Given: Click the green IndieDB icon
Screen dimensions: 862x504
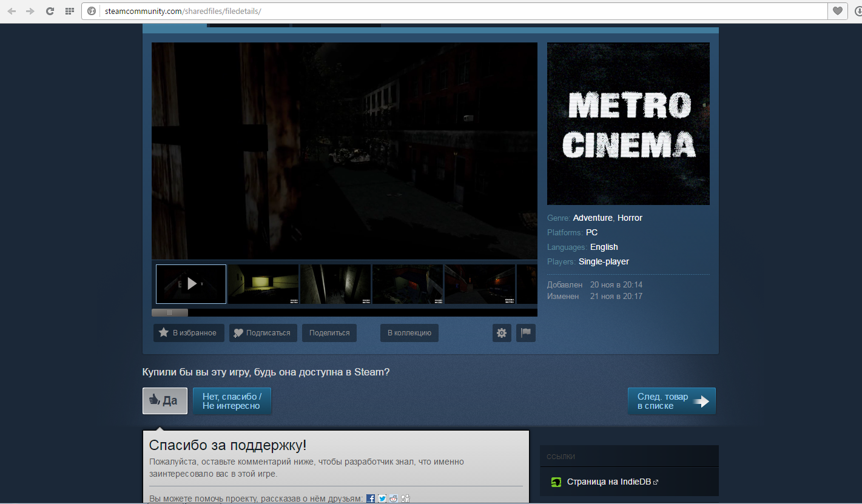Looking at the screenshot, I should (556, 483).
